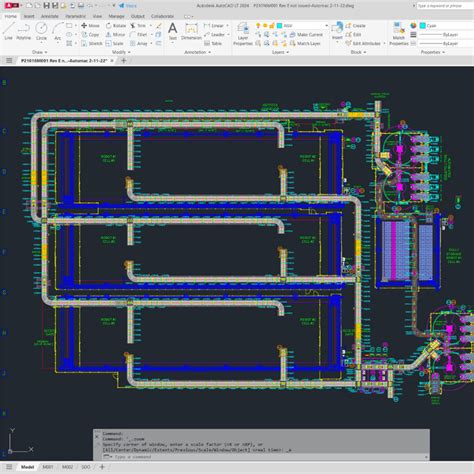The height and width of the screenshot is (474, 474).
Task: Toggle layer lock padlock icon
Action: coord(272,26)
